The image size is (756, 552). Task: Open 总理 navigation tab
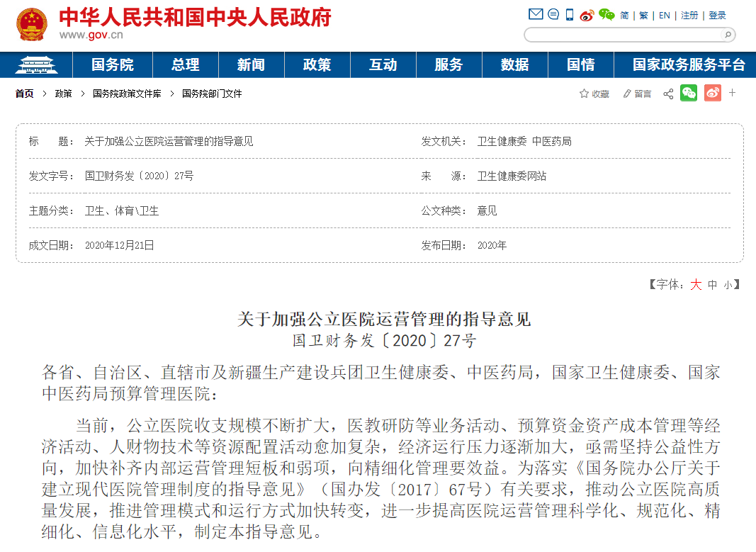pyautogui.click(x=186, y=64)
